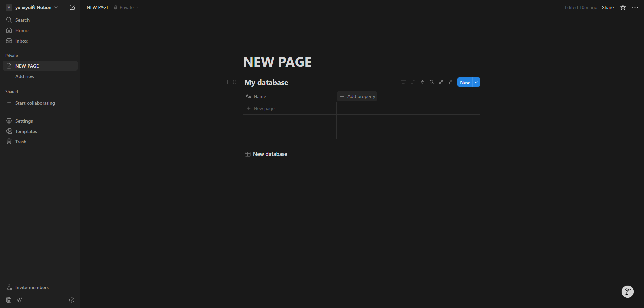Viewport: 644px width, 308px height.
Task: Select NEW PAGE in the sidebar
Action: tap(40, 66)
